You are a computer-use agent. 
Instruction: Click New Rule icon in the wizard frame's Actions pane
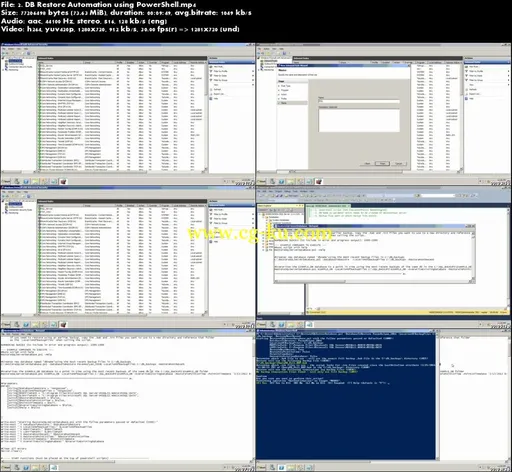pyautogui.click(x=466, y=67)
